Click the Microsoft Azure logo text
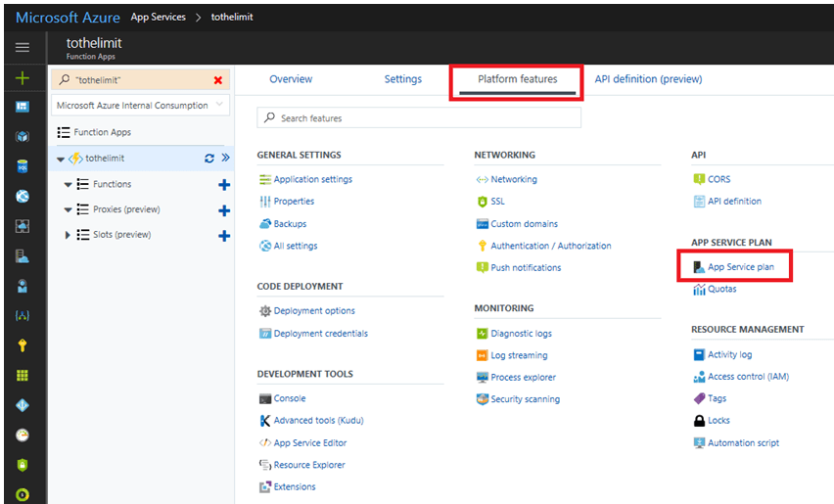Screen dimensions: 834x504 (x=69, y=18)
